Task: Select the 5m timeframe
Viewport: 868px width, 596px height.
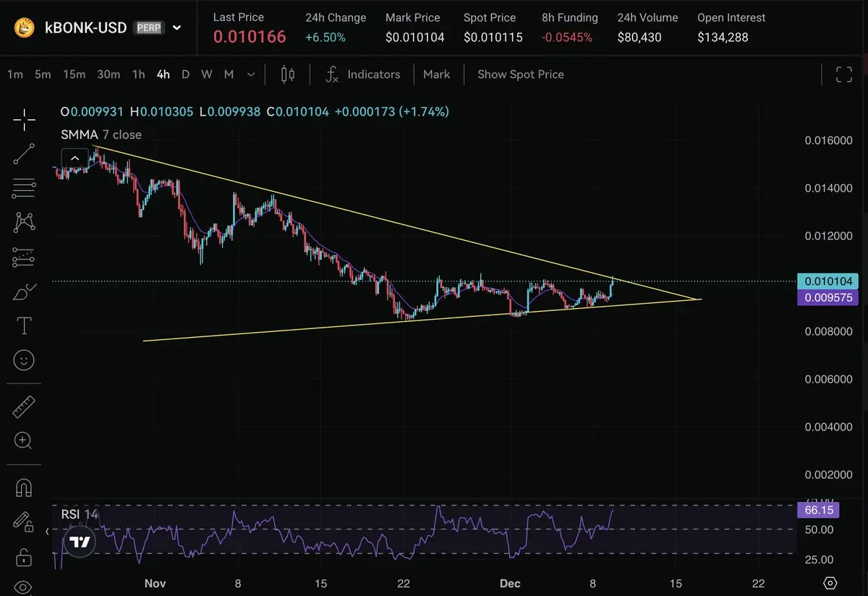Action: click(43, 74)
